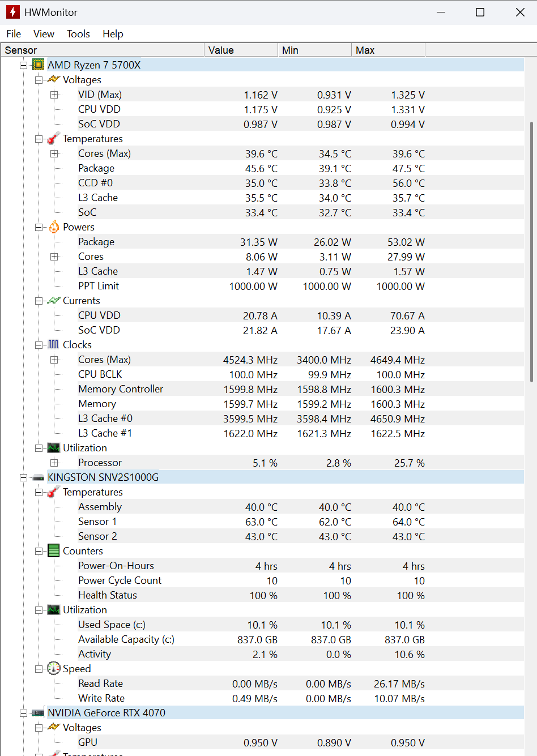Click the Speed gauge icon
This screenshot has height=756, width=537.
click(54, 668)
